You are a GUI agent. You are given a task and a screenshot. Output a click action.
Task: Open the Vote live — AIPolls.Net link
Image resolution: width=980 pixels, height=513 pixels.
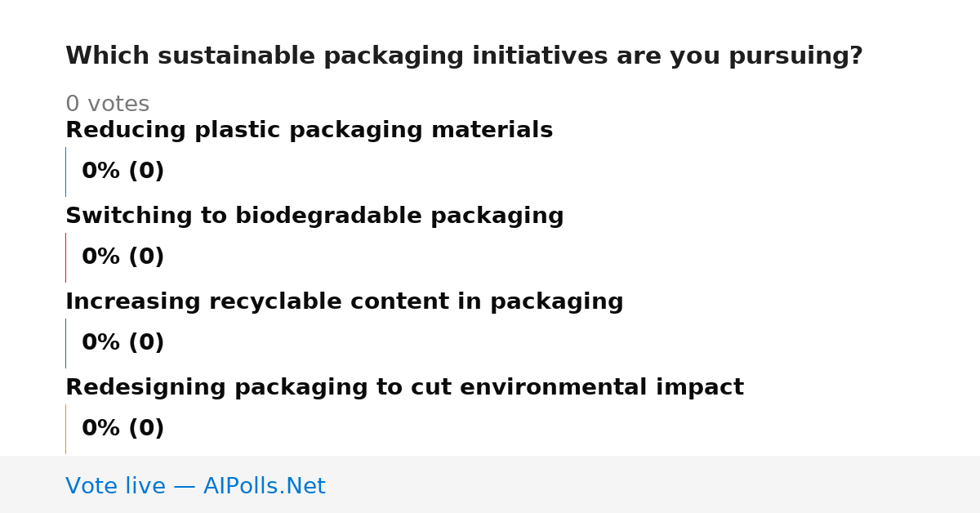point(195,486)
